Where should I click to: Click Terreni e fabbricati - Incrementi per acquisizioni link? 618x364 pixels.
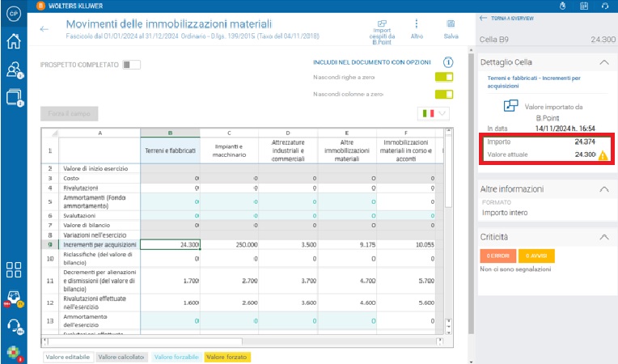tap(534, 82)
